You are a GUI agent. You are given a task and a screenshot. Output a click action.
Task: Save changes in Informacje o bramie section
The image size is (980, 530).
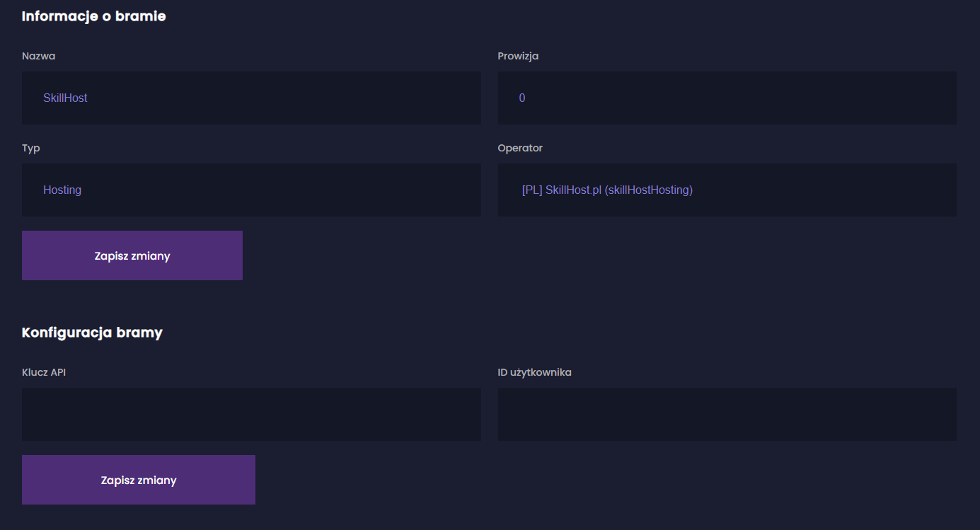coord(132,255)
